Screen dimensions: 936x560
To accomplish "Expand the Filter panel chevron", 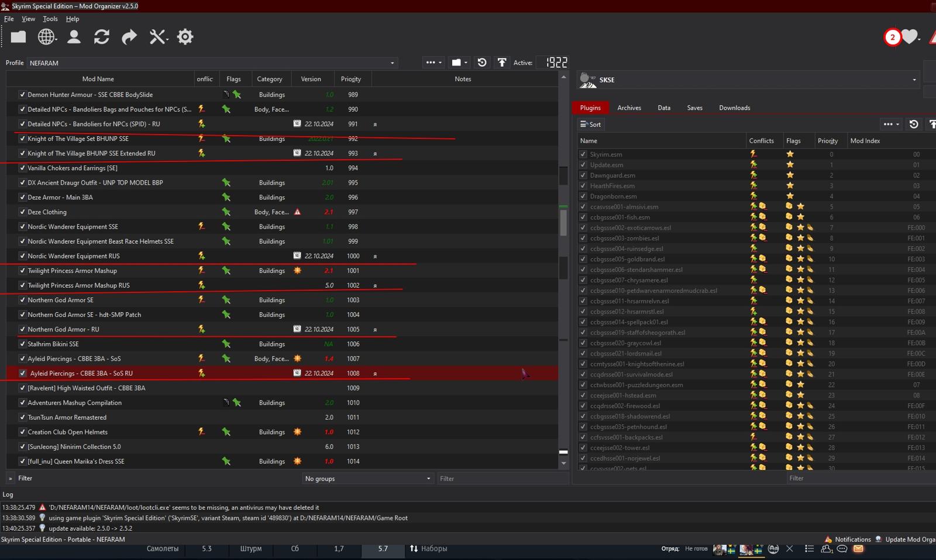I will pos(10,478).
